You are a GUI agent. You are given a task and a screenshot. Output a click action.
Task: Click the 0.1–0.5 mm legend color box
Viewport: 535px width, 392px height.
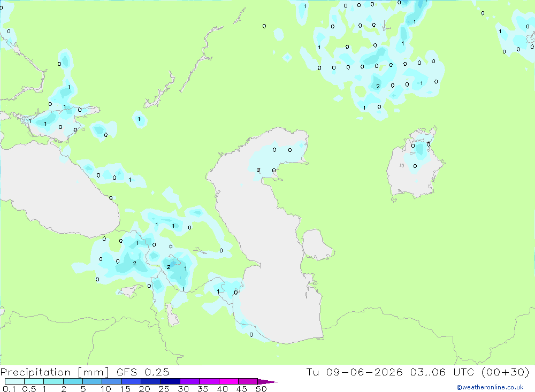(14, 381)
